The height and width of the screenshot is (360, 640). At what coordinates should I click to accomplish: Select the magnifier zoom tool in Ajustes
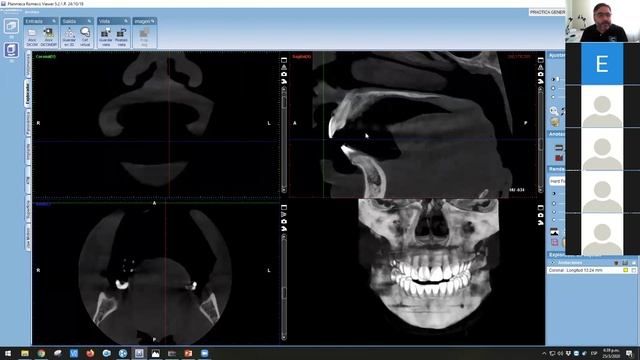coord(554,111)
